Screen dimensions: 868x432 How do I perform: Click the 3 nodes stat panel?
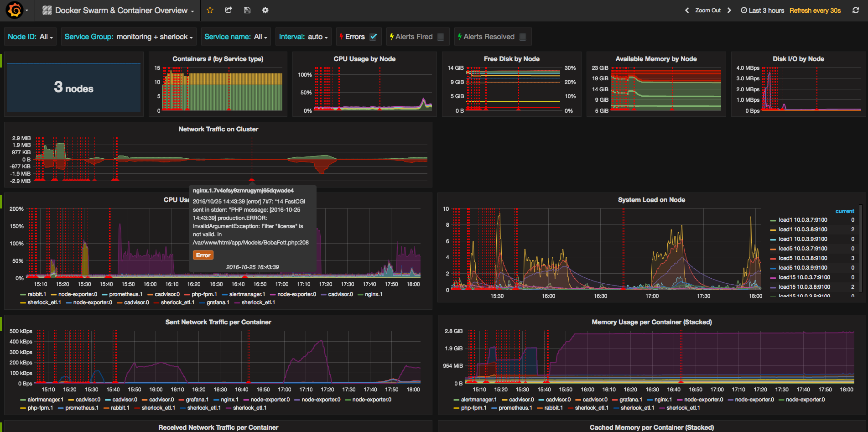74,87
